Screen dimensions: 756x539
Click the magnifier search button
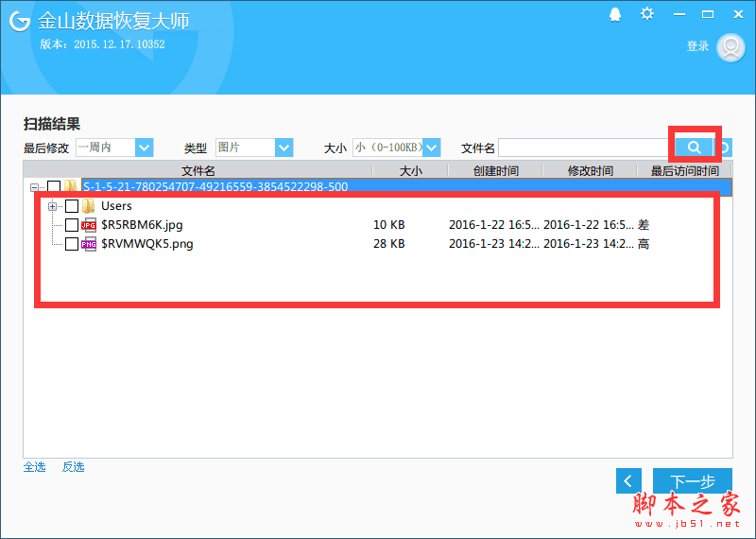694,148
